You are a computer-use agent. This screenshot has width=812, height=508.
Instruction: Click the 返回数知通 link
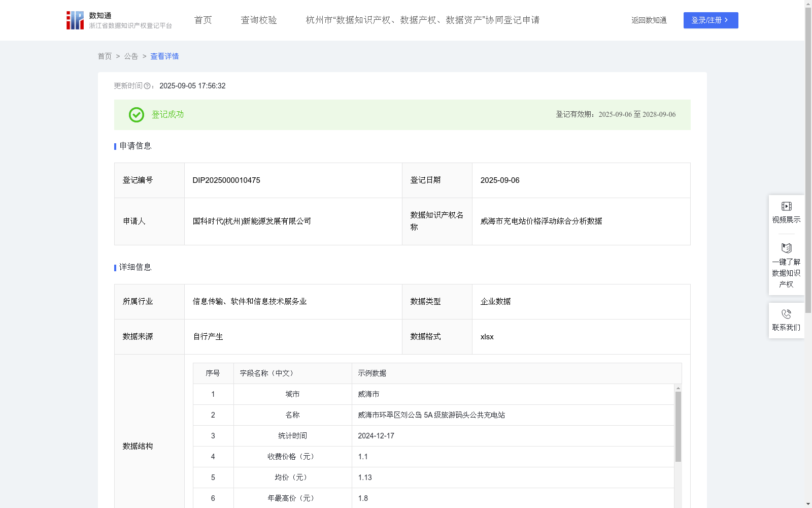click(649, 20)
